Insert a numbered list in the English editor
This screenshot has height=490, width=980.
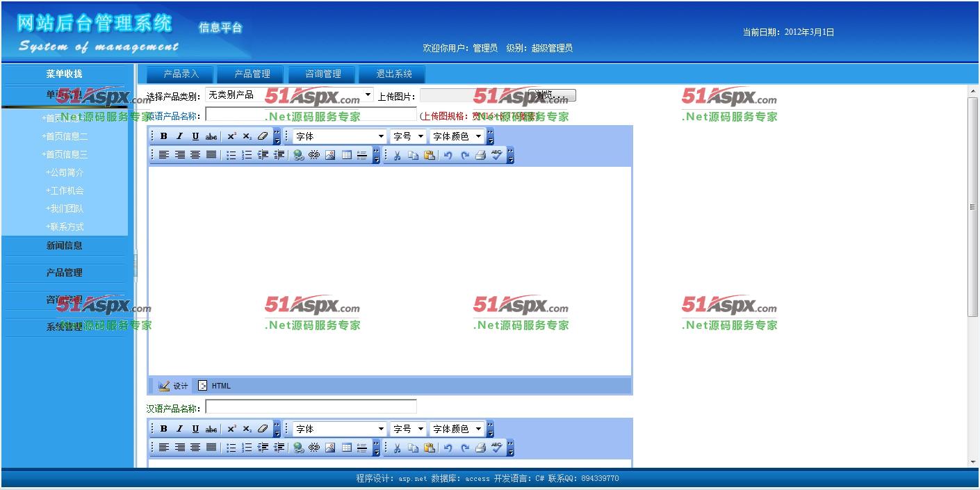coord(247,155)
